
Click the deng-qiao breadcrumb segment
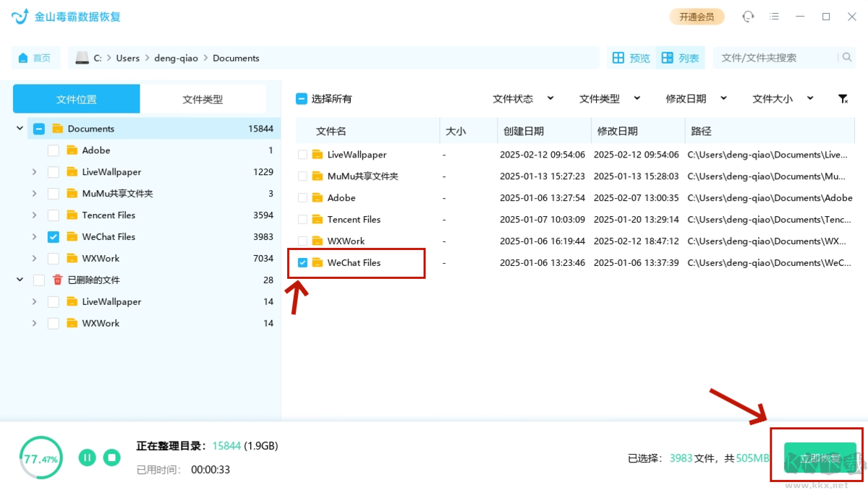click(x=176, y=58)
